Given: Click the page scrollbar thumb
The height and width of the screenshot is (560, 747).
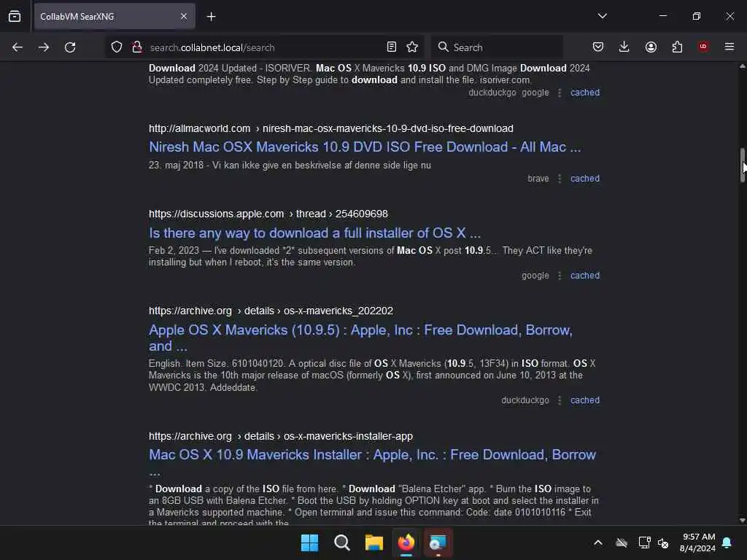Looking at the screenshot, I should point(742,165).
